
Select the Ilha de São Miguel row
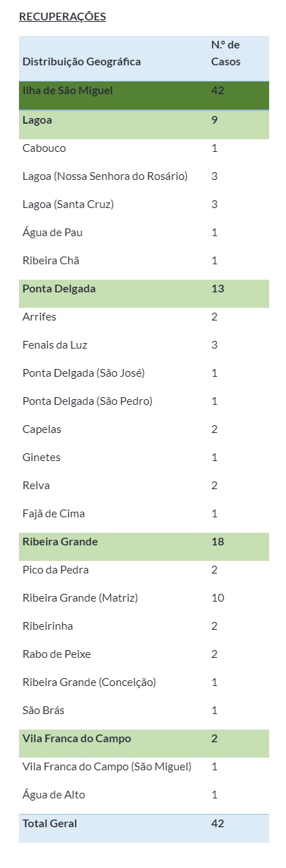144,95
